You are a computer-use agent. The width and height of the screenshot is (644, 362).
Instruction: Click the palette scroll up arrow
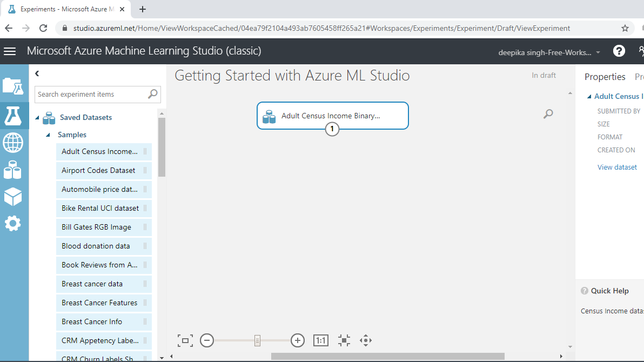pos(162,113)
